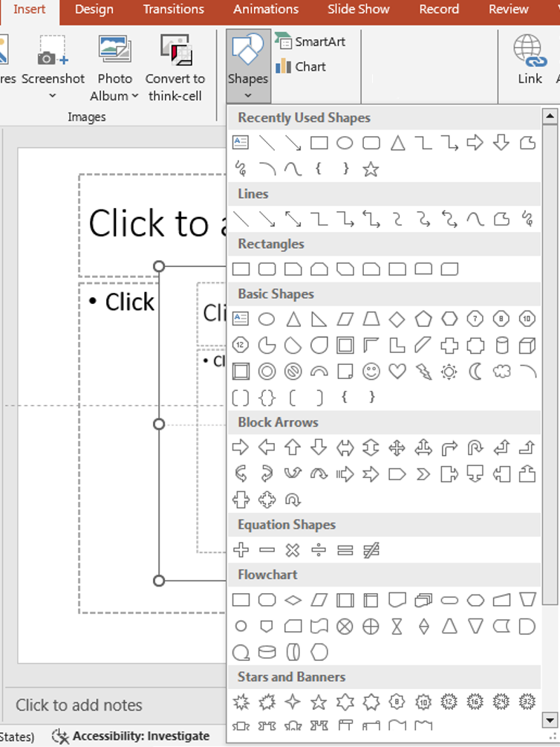Image resolution: width=560 pixels, height=747 pixels.
Task: Select the double-arrow line in Lines
Action: click(x=293, y=219)
